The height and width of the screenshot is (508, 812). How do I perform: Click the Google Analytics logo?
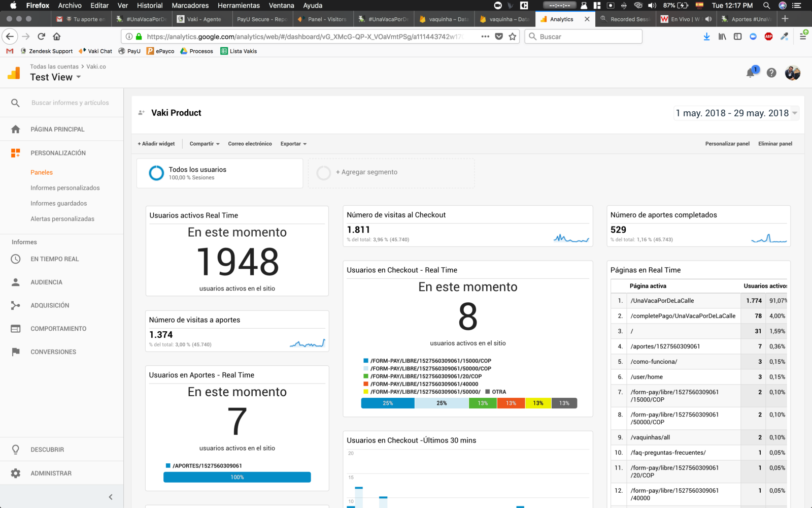click(x=14, y=73)
